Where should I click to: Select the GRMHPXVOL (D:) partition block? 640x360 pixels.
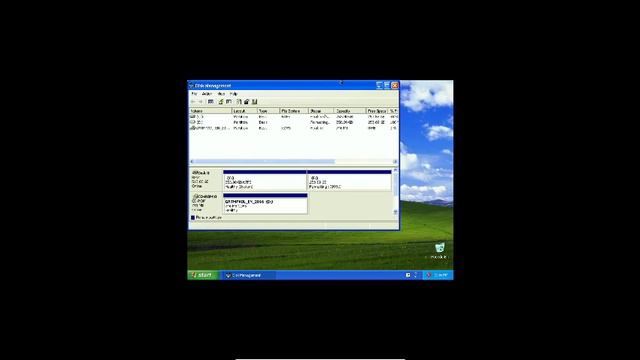click(265, 204)
